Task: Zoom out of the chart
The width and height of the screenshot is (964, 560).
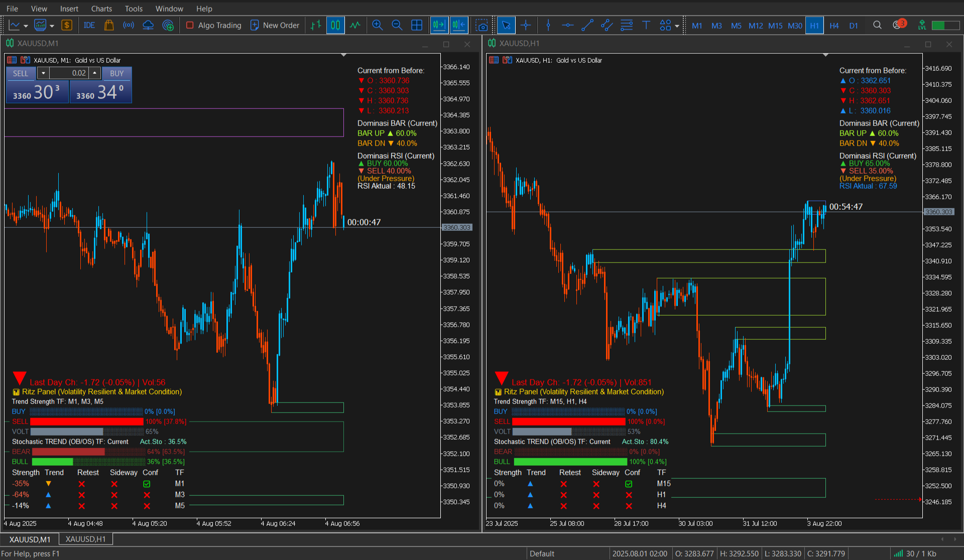Action: (x=397, y=25)
